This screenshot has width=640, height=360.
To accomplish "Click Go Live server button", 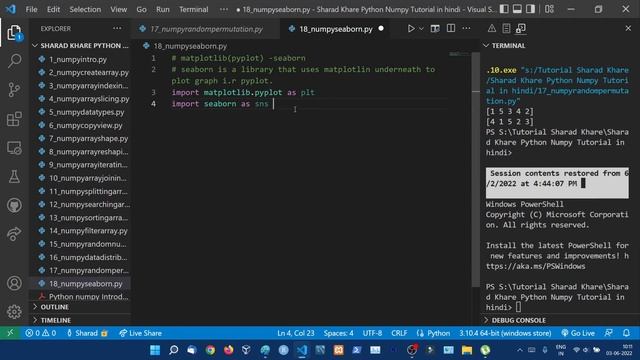I will tap(578, 333).
